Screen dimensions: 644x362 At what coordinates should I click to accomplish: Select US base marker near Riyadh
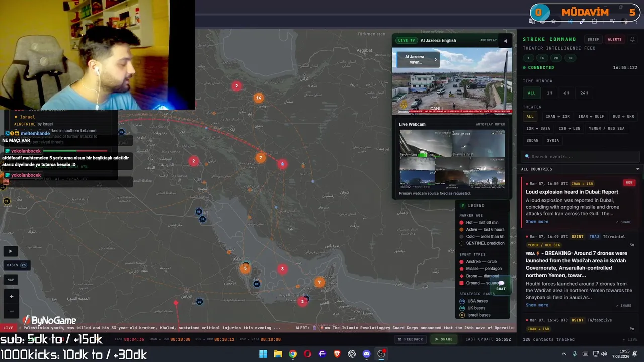(x=199, y=302)
